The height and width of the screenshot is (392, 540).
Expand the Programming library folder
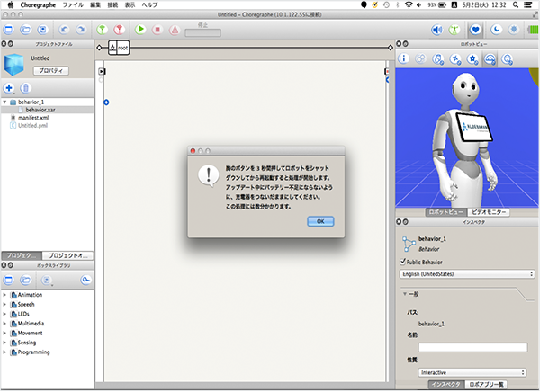pyautogui.click(x=4, y=352)
